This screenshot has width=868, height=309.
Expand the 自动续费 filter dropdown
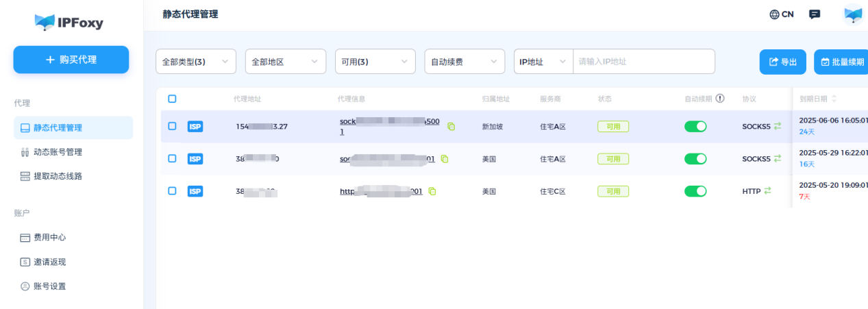click(465, 62)
